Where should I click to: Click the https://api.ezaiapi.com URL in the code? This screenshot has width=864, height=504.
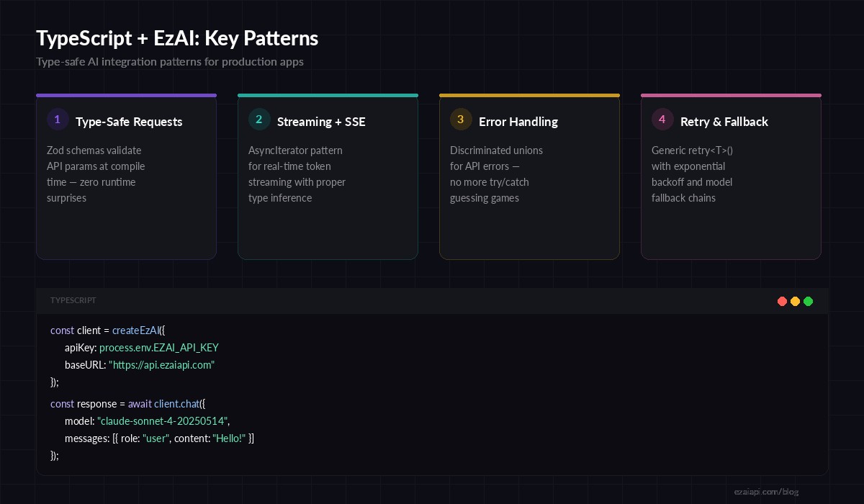(162, 365)
